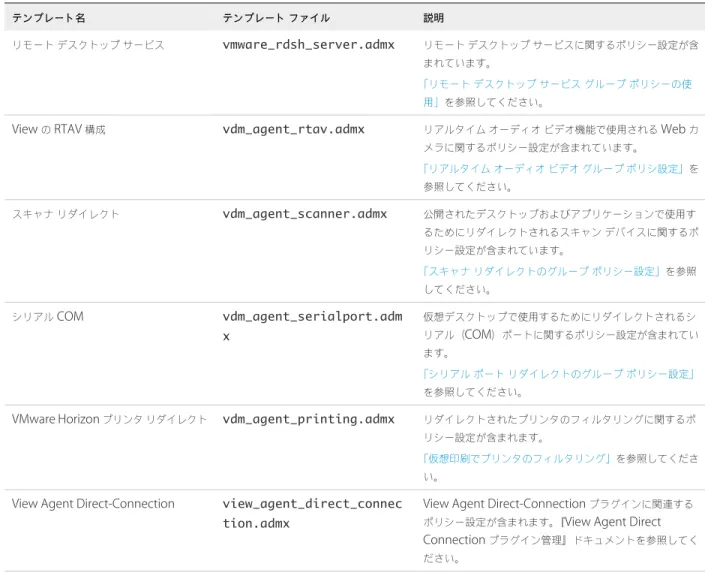This screenshot has height=573, width=705.
Task: Select the view_agent_direct_connection.admx file name
Action: pos(312,513)
